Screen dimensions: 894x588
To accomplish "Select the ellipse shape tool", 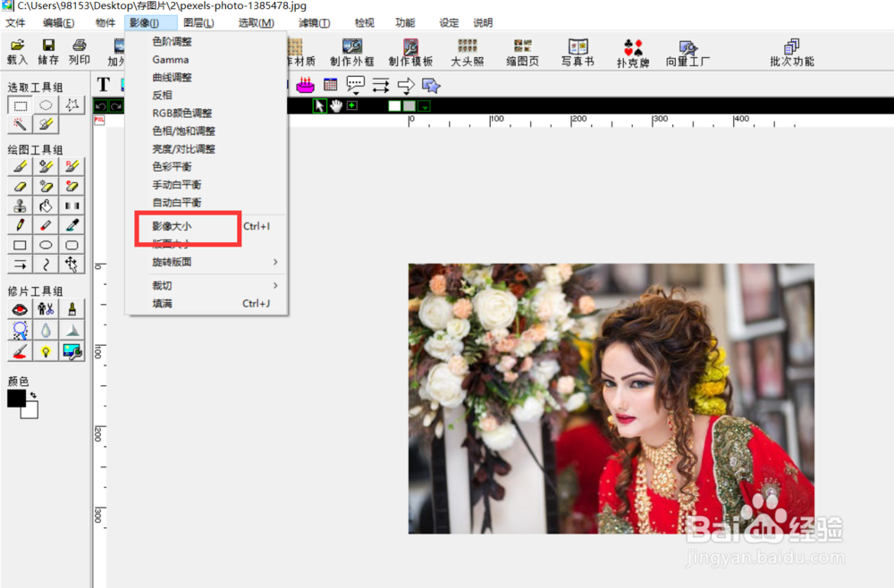I will 46,245.
